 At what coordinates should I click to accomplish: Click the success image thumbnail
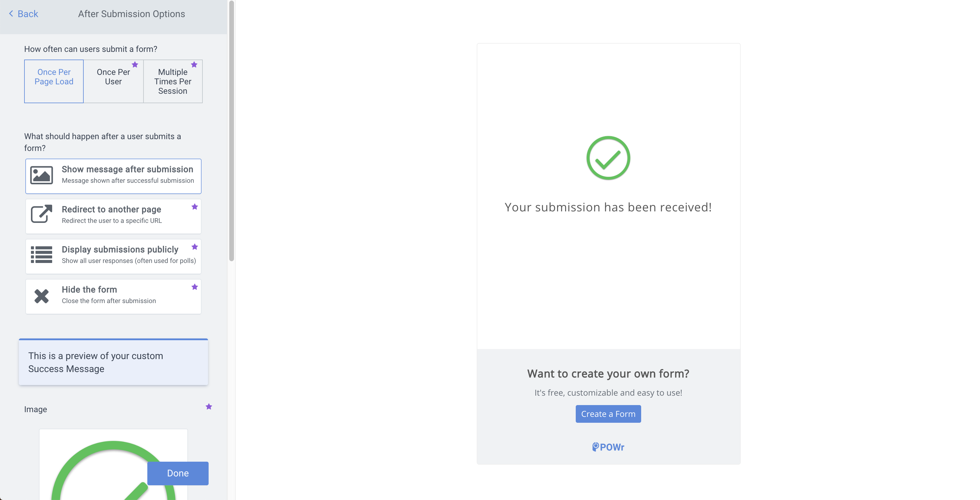[x=113, y=465]
